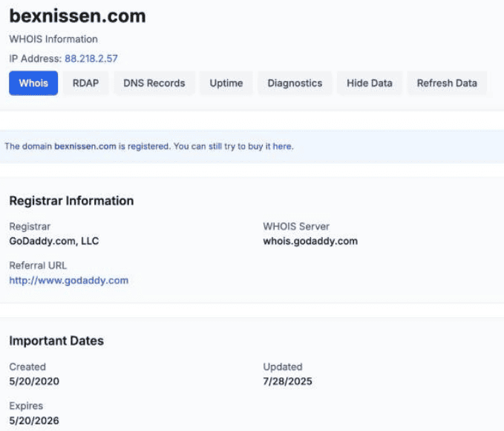
Task: Open the Diagnostics tab
Action: click(295, 83)
